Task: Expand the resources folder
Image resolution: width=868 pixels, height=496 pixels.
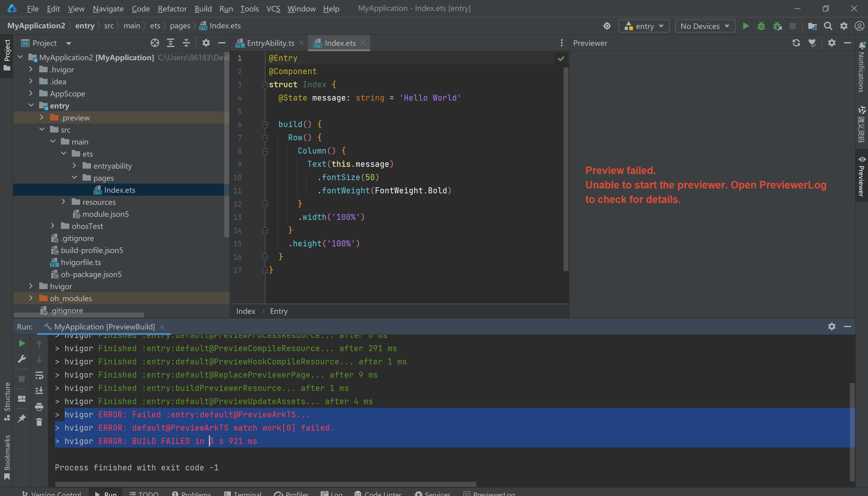Action: click(x=63, y=202)
